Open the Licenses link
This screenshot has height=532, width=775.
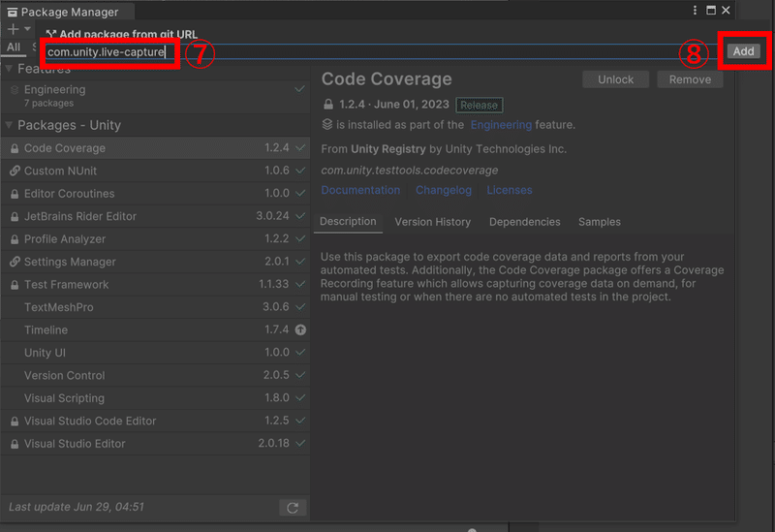click(x=510, y=190)
